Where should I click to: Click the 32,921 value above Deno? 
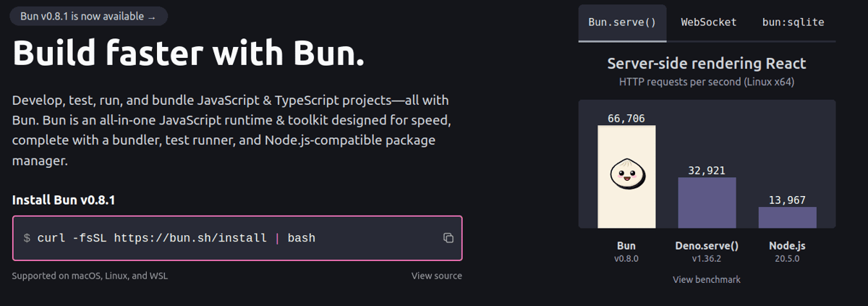(x=707, y=171)
